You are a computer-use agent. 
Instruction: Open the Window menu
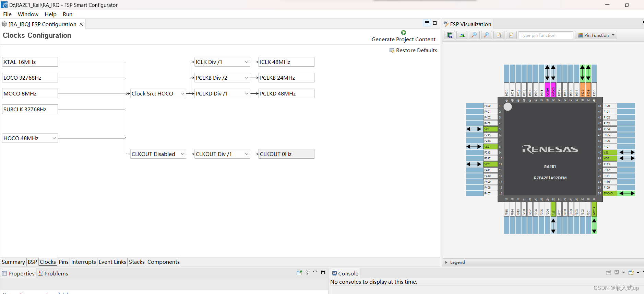pyautogui.click(x=28, y=14)
